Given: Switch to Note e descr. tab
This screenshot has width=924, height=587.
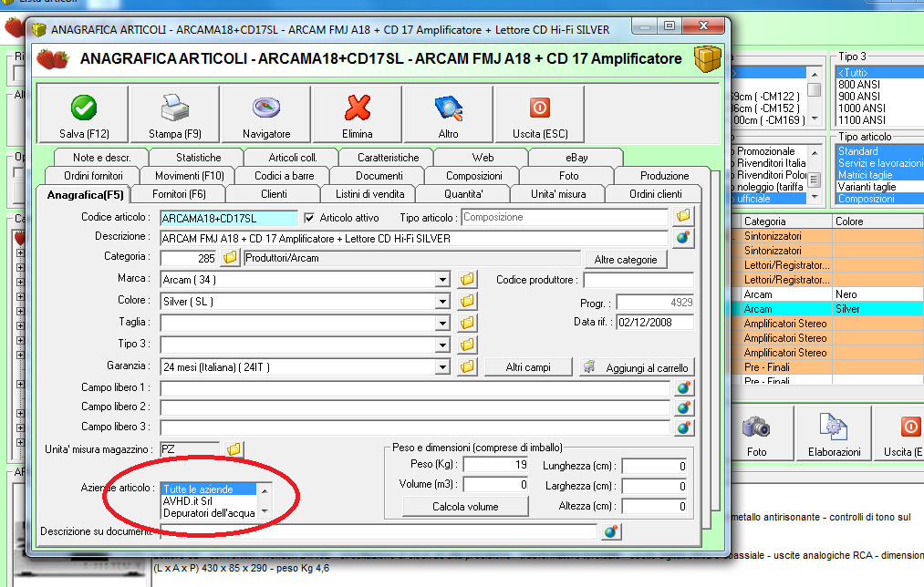Looking at the screenshot, I should coord(101,157).
